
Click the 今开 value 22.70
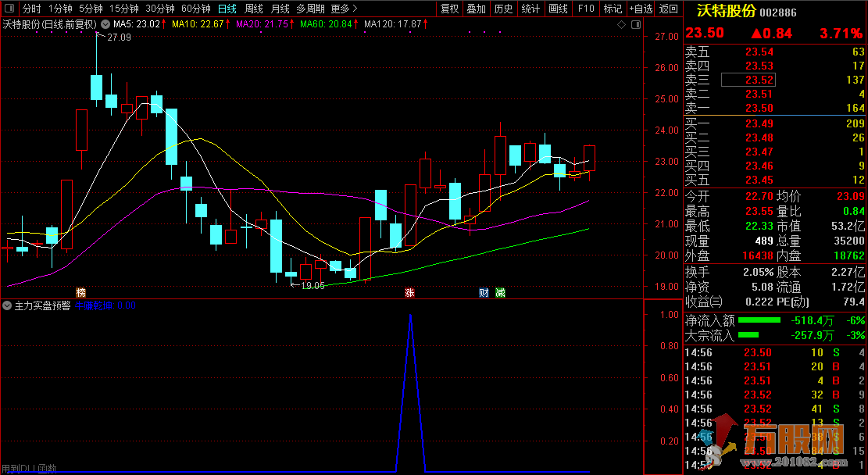click(759, 197)
